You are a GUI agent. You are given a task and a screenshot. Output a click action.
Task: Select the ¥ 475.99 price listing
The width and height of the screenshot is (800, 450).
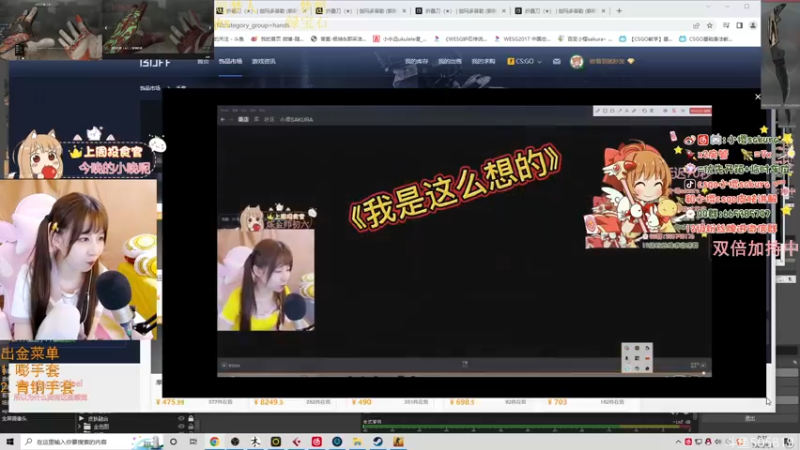(170, 402)
